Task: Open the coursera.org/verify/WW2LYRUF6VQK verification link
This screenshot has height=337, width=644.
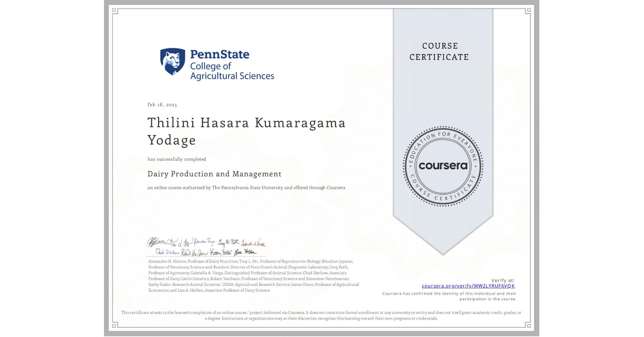Action: click(468, 286)
